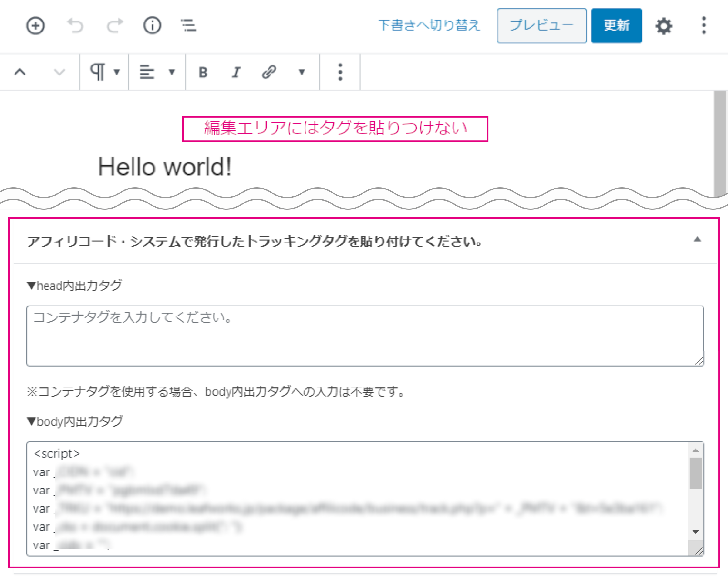
Task: Click the ▼head内出力タグ label
Action: pos(75,285)
